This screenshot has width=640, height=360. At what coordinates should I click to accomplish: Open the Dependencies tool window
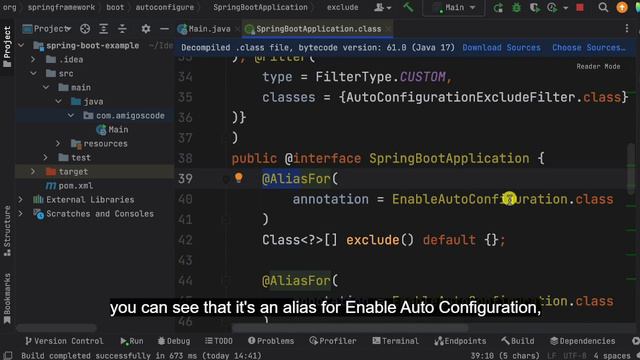pyautogui.click(x=582, y=341)
